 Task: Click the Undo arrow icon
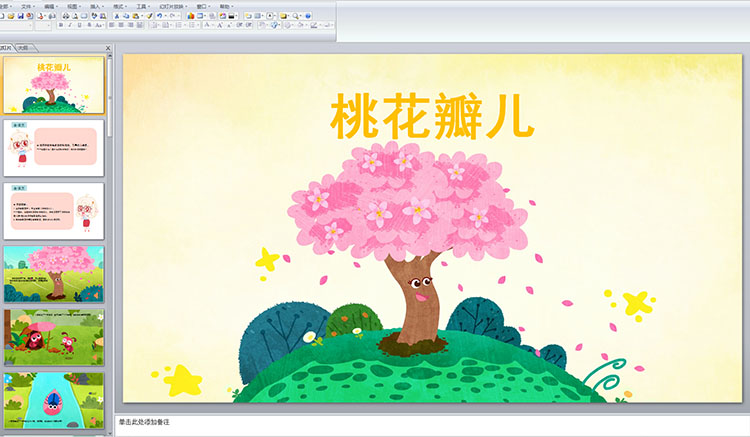coord(160,16)
